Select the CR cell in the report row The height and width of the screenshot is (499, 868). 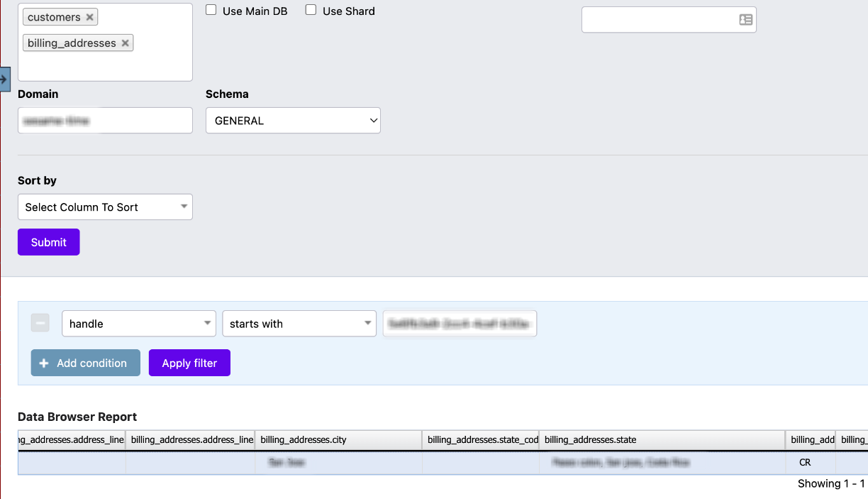click(805, 463)
